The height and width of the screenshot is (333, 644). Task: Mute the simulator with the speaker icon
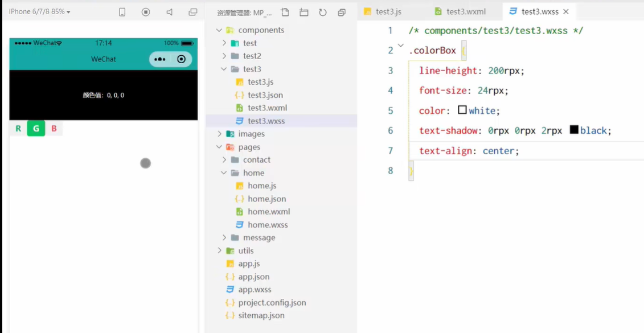tap(169, 13)
